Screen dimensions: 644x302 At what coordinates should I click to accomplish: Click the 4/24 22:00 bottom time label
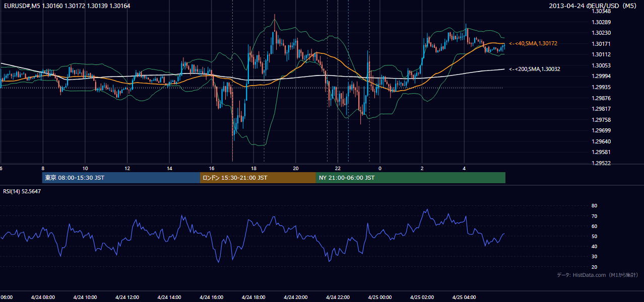pos(338,297)
